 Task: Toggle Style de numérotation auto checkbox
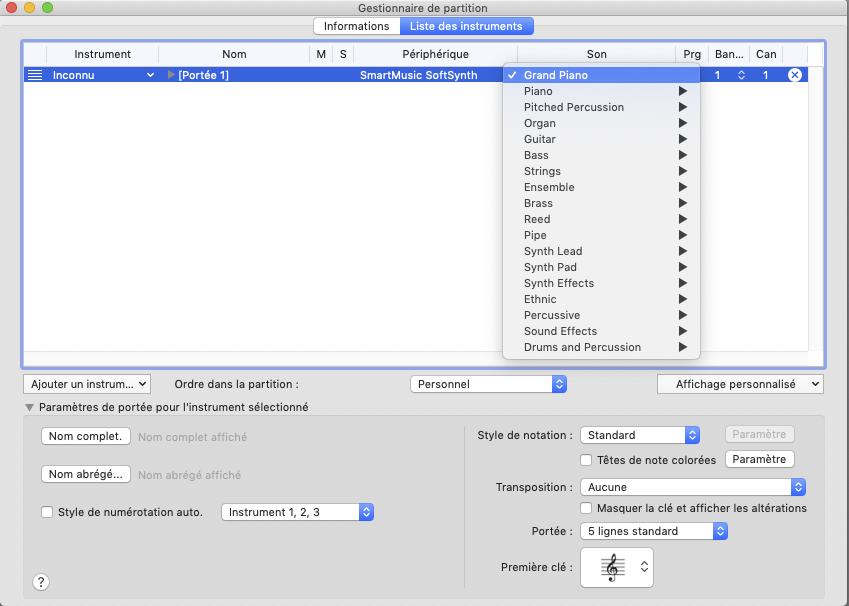click(x=47, y=512)
